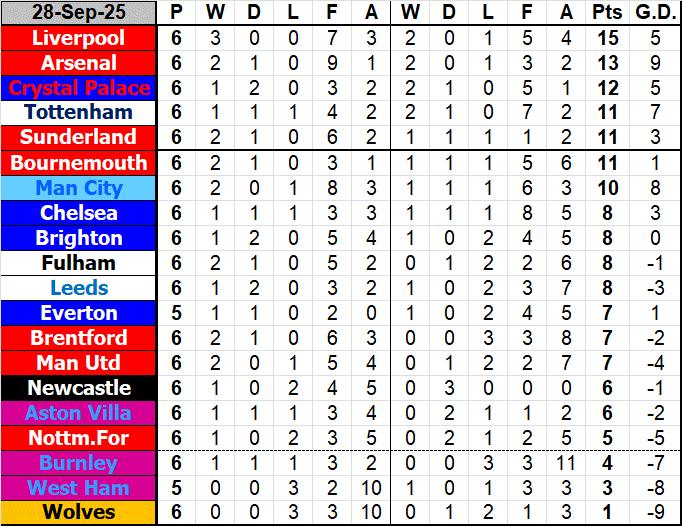The width and height of the screenshot is (682, 526).
Task: Select the Pts column header
Action: point(605,13)
